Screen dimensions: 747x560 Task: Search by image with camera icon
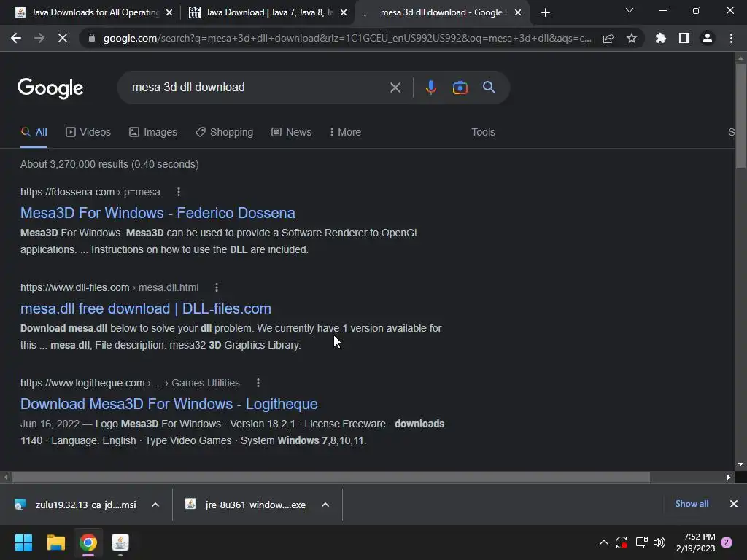[x=460, y=87]
